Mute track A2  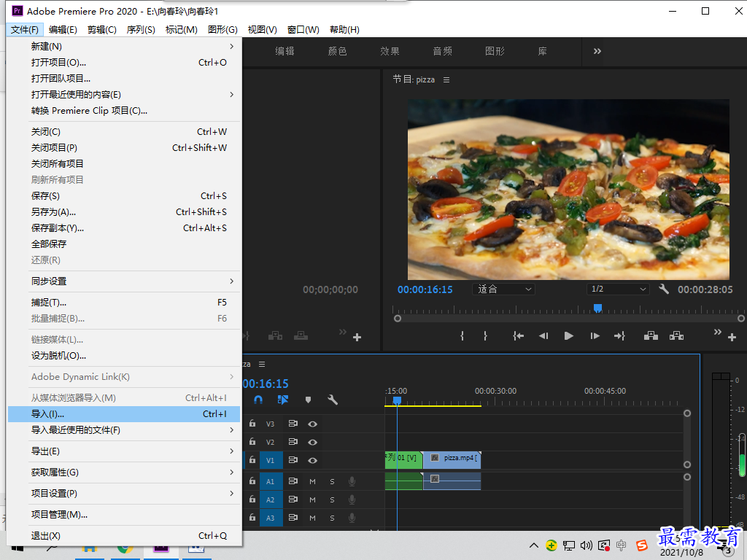coord(312,499)
